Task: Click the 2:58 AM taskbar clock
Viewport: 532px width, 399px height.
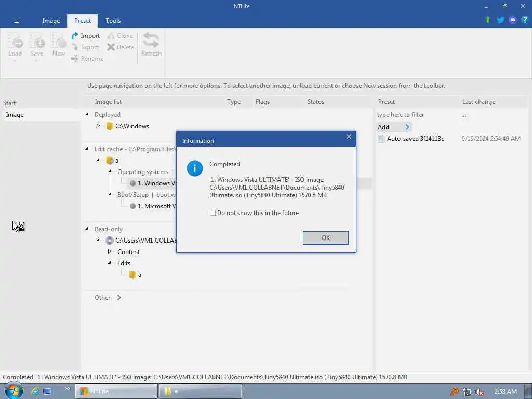Action: click(506, 392)
